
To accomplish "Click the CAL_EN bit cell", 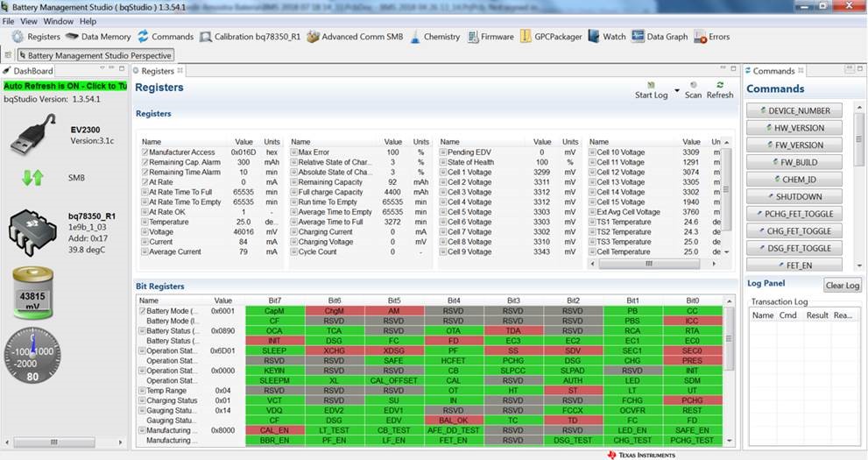I will point(274,430).
